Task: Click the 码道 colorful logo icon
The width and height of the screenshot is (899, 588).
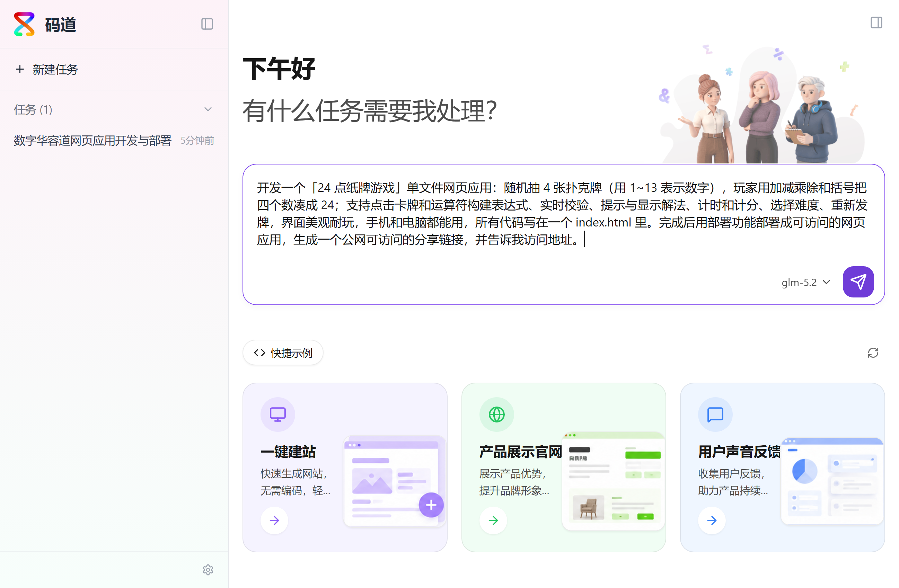Action: (24, 24)
